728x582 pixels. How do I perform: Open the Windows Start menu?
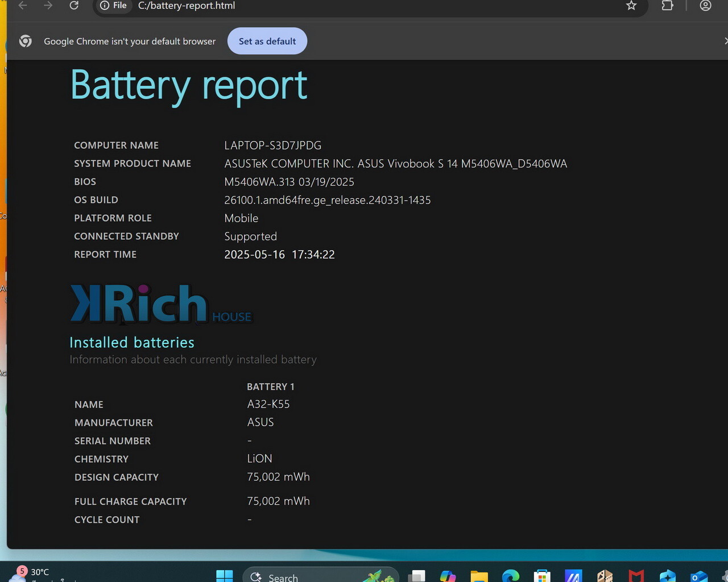[224, 575]
